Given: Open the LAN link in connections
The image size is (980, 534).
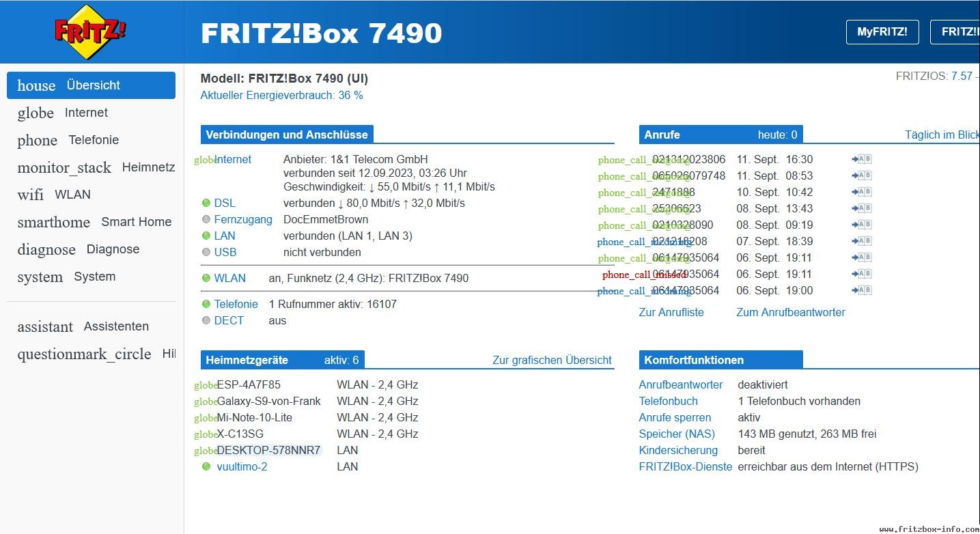Looking at the screenshot, I should [x=225, y=236].
